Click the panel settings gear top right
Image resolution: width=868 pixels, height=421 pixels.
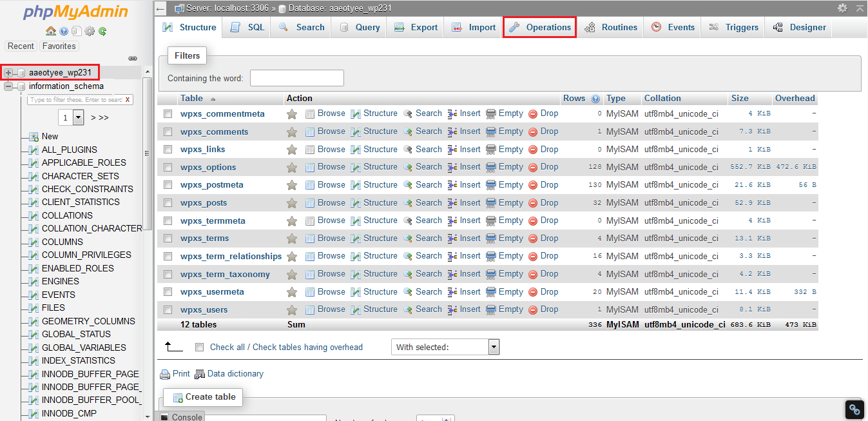843,8
